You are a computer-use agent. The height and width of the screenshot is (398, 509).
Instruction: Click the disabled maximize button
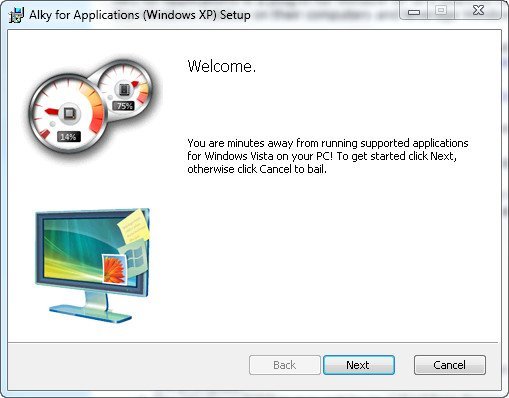(x=441, y=11)
